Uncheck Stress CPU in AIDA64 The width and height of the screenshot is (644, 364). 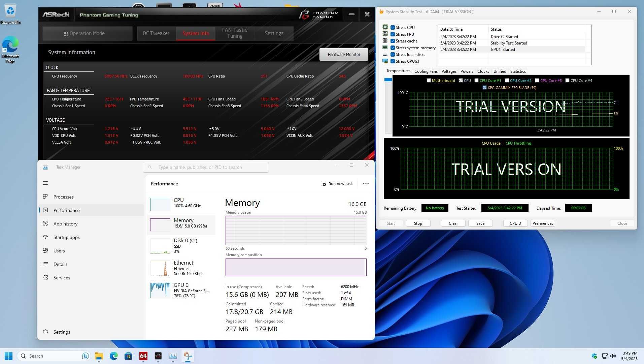393,28
